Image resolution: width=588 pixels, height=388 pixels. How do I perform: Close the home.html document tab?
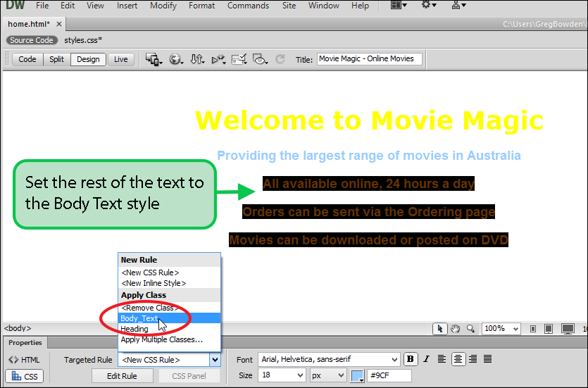(59, 24)
